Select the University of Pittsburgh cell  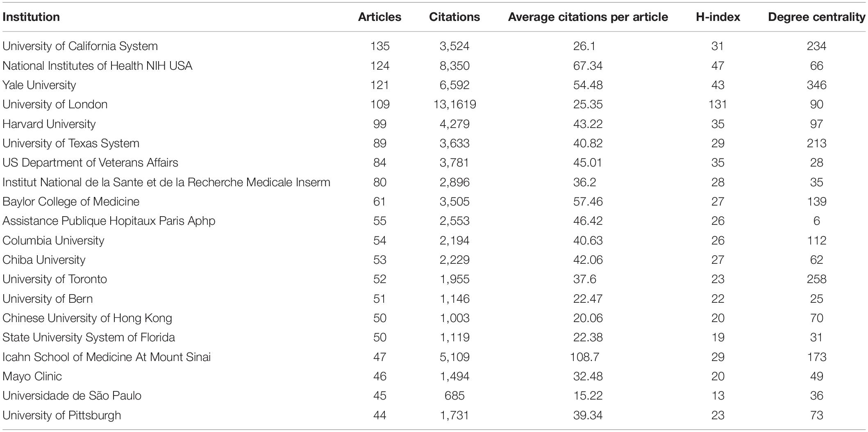[x=62, y=415]
